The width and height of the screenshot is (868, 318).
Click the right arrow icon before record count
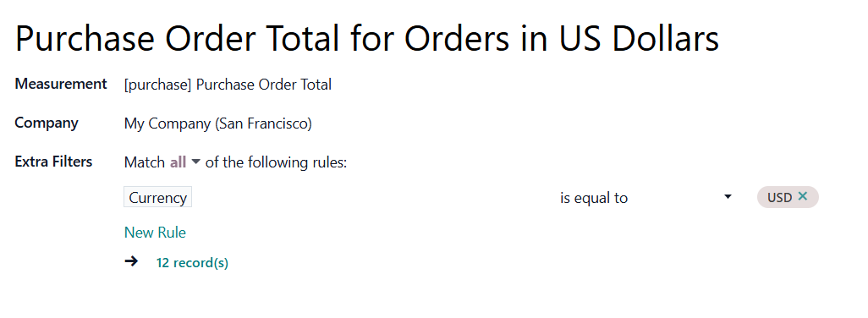pos(131,261)
